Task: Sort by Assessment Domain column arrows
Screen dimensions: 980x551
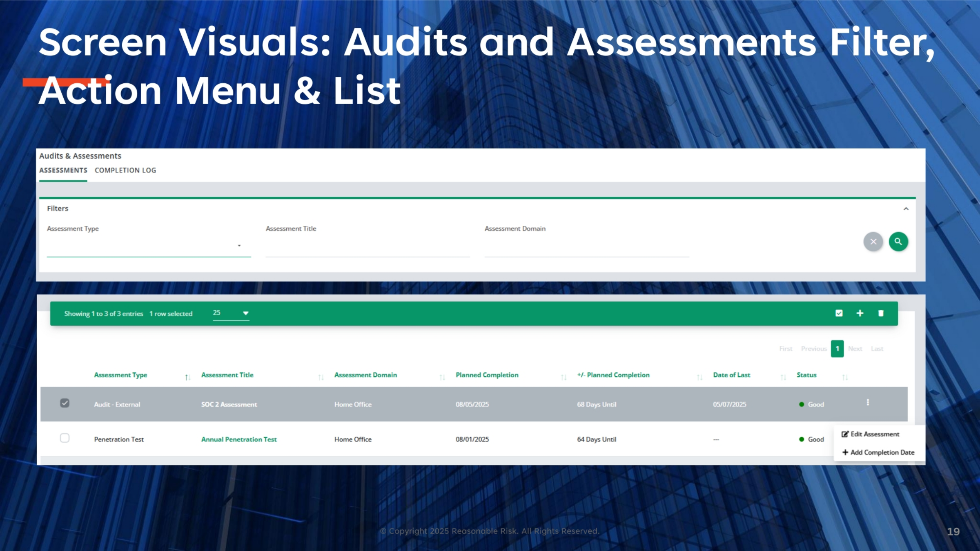Action: coord(442,377)
